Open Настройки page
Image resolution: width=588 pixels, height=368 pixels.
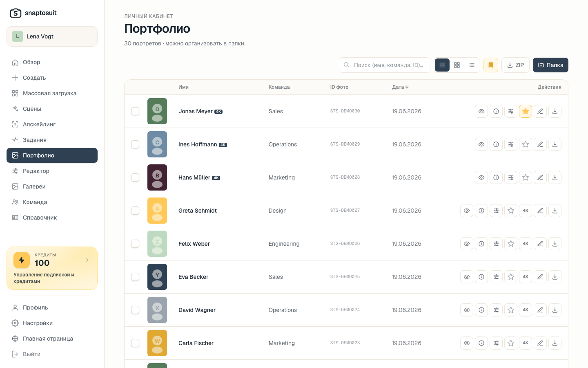click(x=52, y=323)
